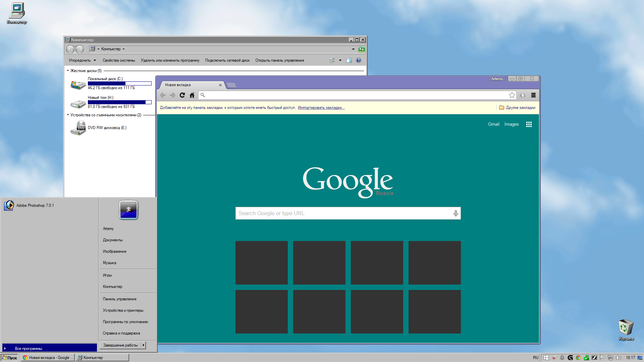Click the Explorer change view icon
Screen dimensions: 644x362
332,60
